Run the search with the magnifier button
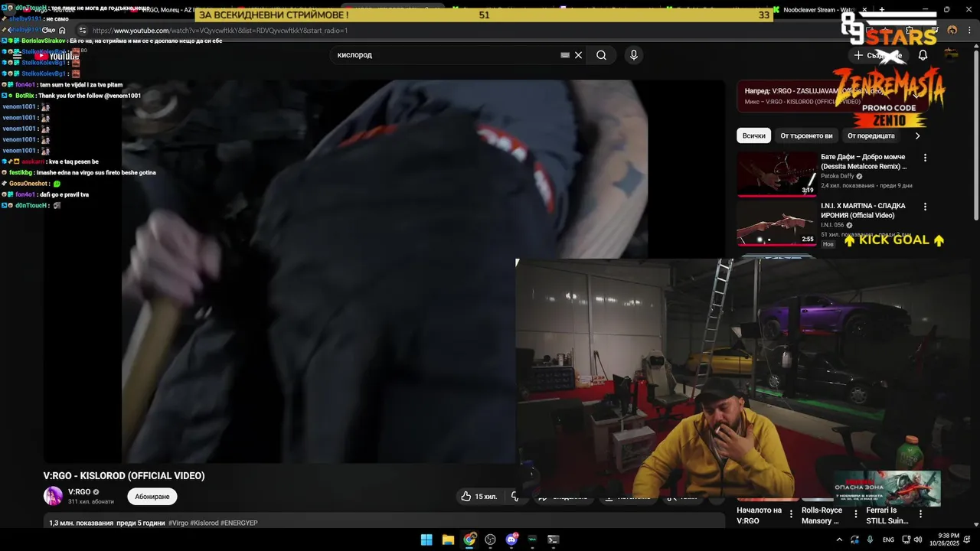Image resolution: width=980 pixels, height=551 pixels. [x=602, y=55]
